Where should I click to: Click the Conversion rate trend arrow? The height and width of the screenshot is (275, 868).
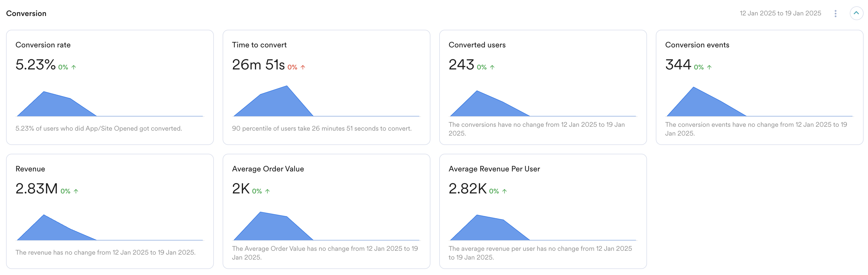[x=74, y=68]
